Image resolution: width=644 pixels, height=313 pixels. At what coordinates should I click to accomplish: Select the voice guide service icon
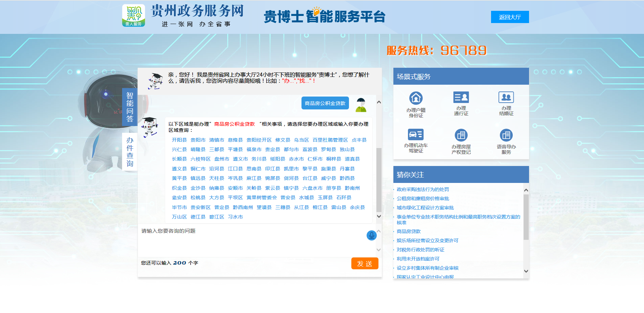click(506, 135)
